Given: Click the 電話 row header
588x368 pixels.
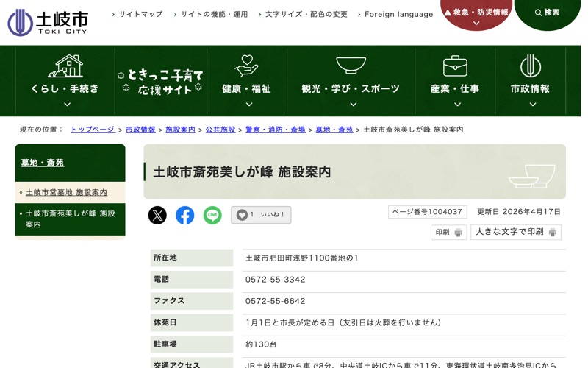Looking at the screenshot, I should [x=192, y=279].
